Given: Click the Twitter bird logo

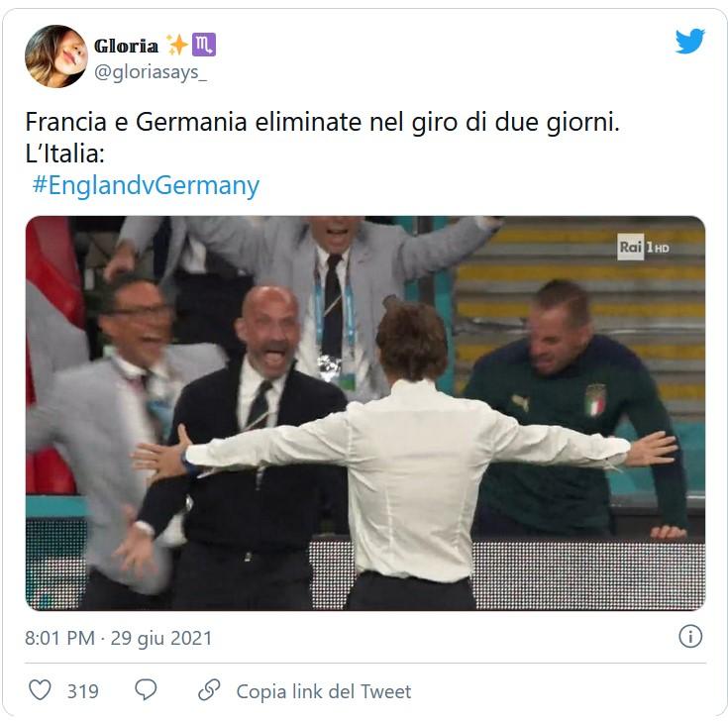Looking at the screenshot, I should click(x=690, y=41).
